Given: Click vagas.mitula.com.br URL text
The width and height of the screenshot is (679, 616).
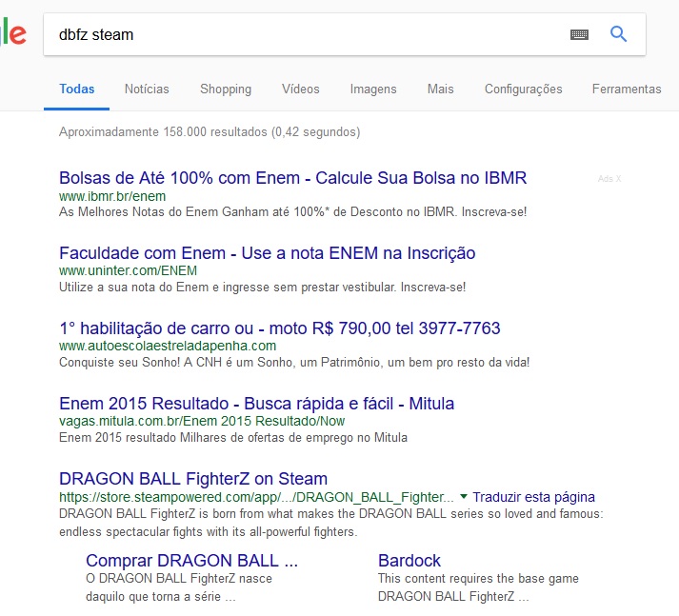Looking at the screenshot, I should point(202,421).
